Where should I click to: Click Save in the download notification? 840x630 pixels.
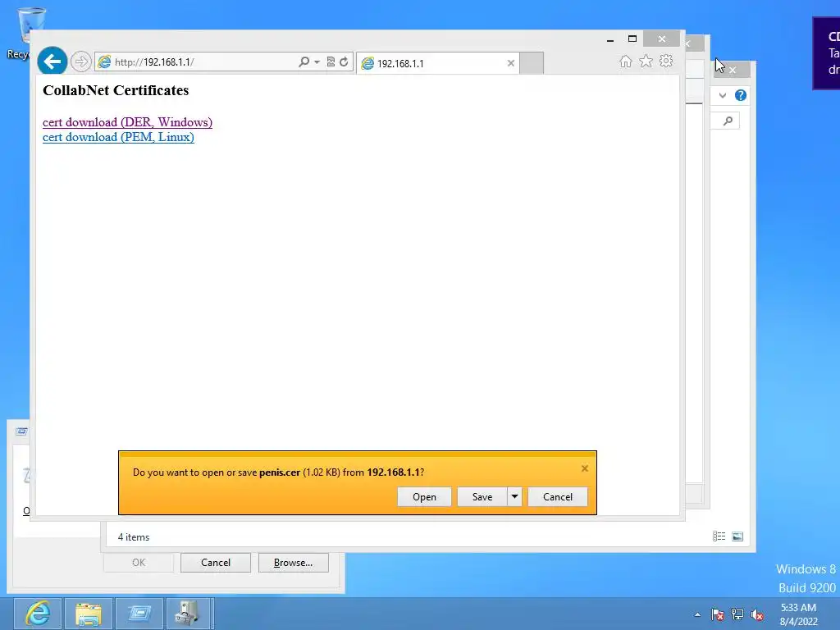[482, 496]
